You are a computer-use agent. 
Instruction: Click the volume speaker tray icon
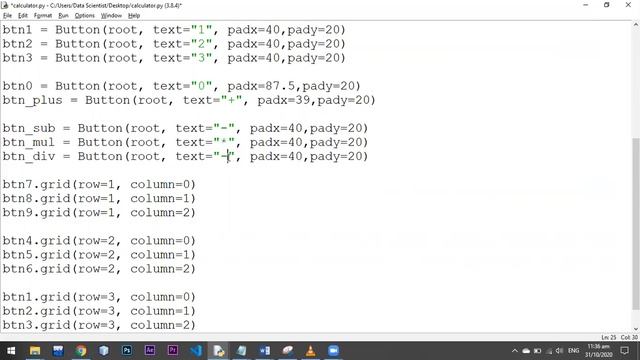pos(560,351)
